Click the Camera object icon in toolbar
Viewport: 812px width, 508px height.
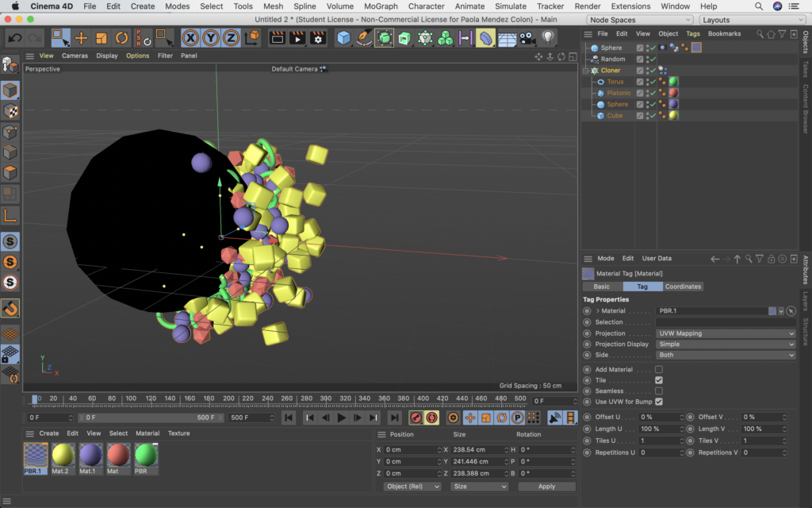527,37
